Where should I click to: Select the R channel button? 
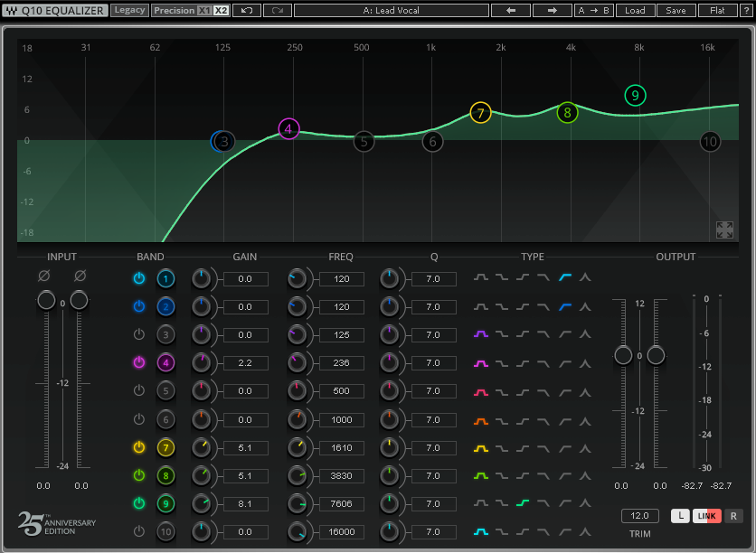pos(733,516)
